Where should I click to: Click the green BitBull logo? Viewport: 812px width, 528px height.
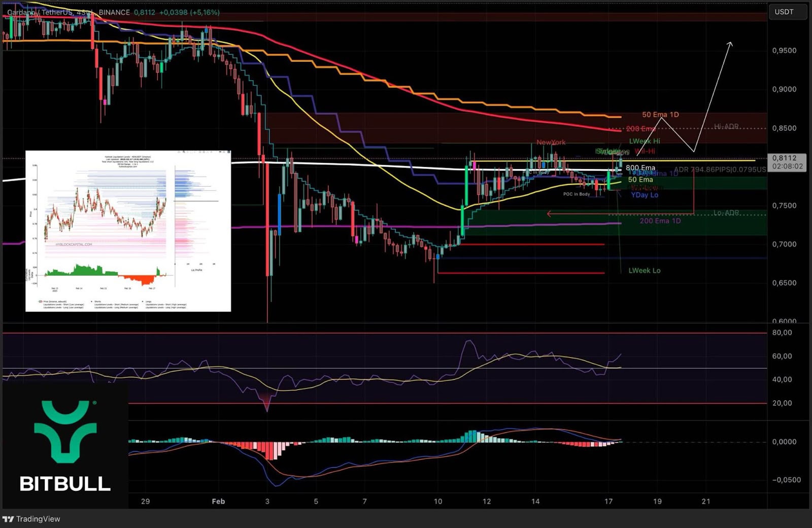tap(65, 432)
